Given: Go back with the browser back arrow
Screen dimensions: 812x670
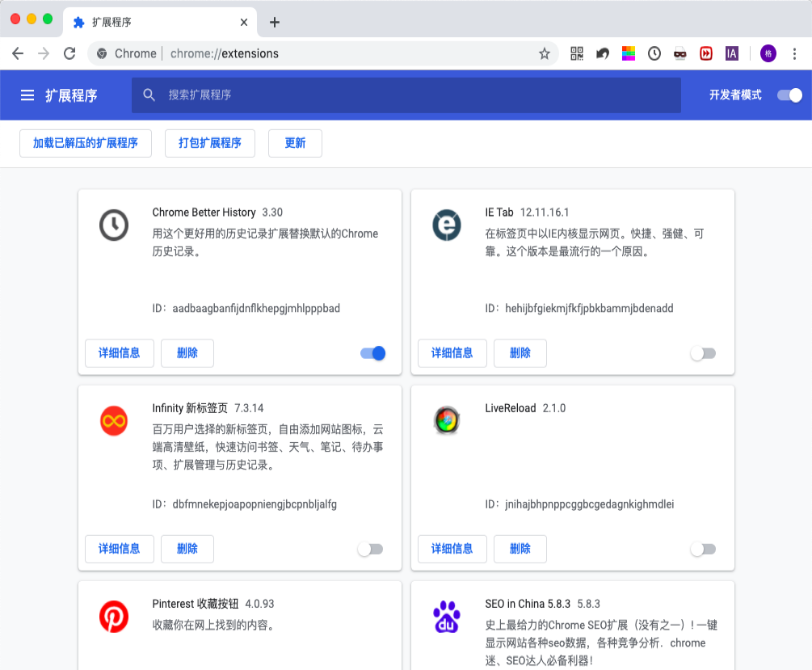Looking at the screenshot, I should [18, 53].
